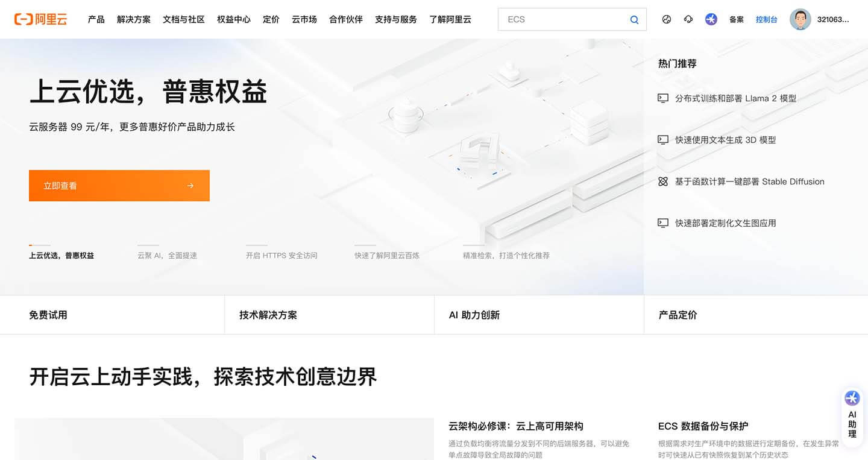The height and width of the screenshot is (460, 868).
Task: Open the 控制台 console link
Action: (x=767, y=19)
